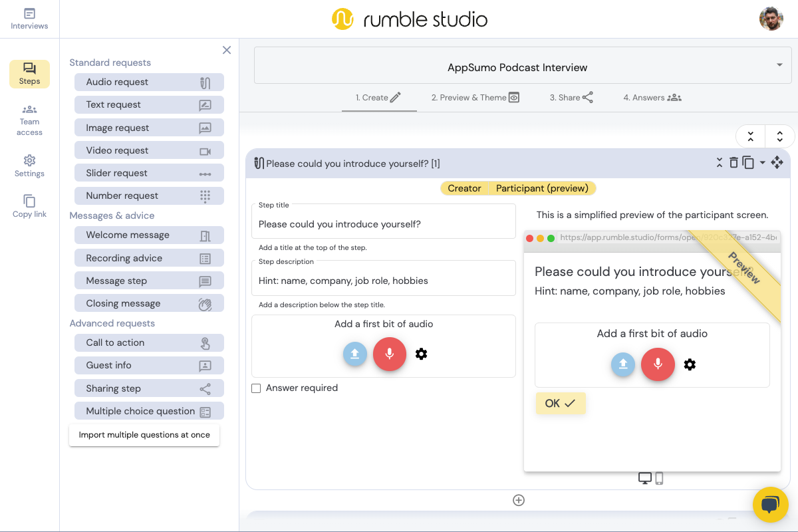Click Import multiple questions at once
The width and height of the screenshot is (798, 532).
144,435
